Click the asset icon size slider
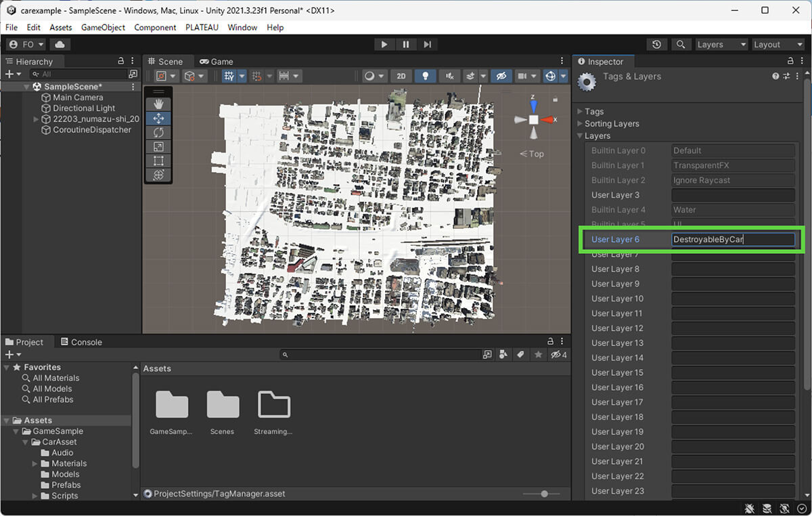812x516 pixels. coord(544,494)
